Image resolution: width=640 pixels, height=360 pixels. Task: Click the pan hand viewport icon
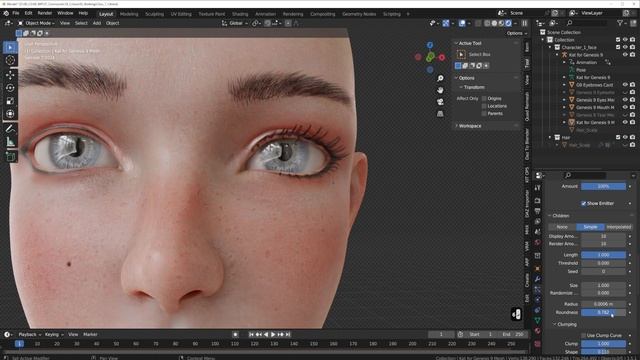(x=440, y=90)
